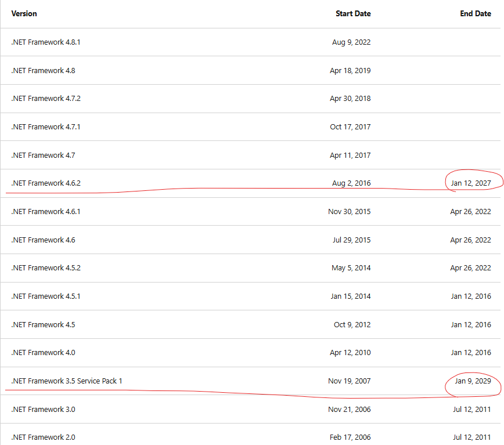Image resolution: width=504 pixels, height=445 pixels.
Task: Select the .NET Framework 4.8.1 row name
Action: coord(46,42)
